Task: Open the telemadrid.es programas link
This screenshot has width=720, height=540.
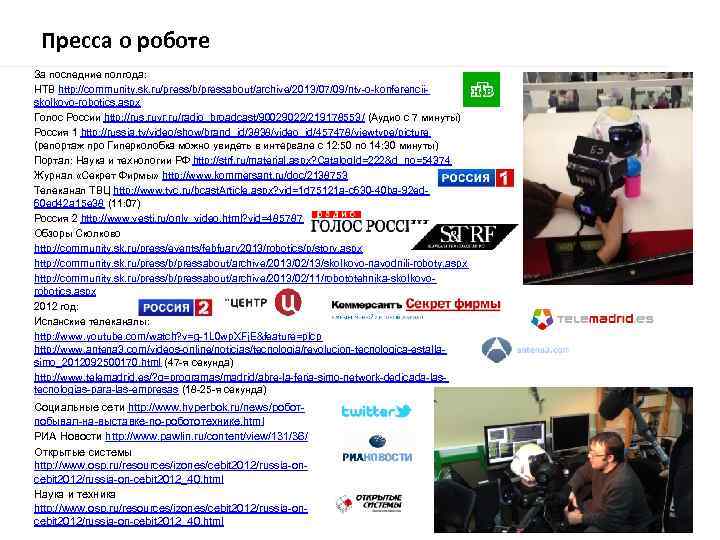Action: (x=241, y=383)
